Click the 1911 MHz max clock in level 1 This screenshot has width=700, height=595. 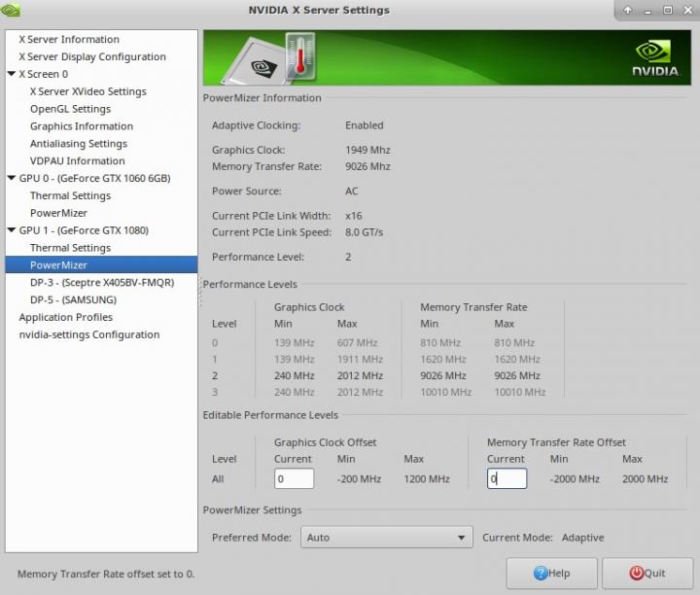[x=361, y=360]
